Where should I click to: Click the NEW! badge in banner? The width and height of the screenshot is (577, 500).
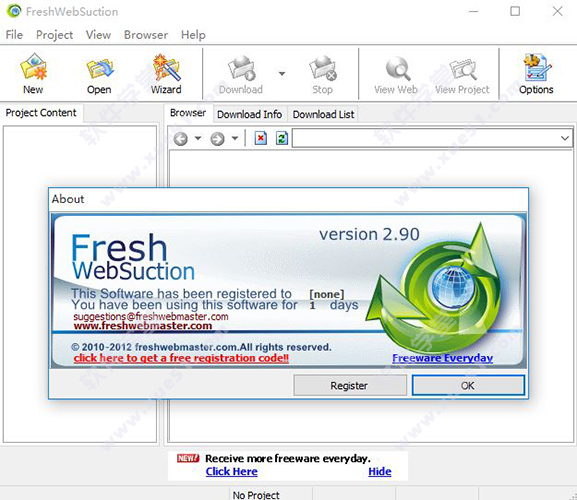[188, 458]
